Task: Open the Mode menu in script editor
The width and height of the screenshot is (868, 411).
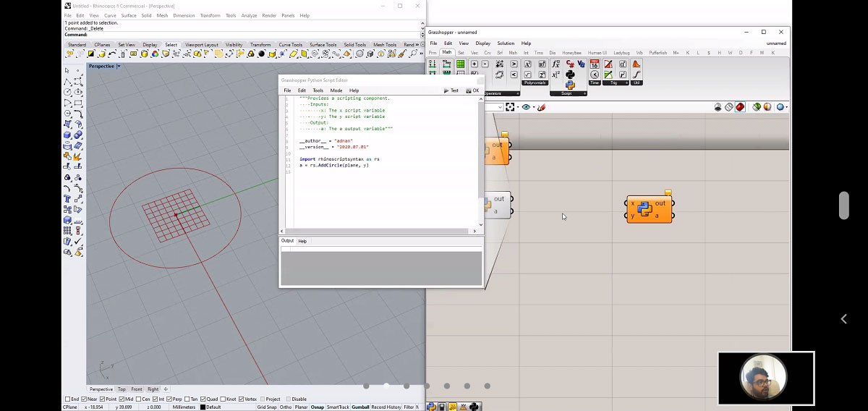Action: click(x=336, y=90)
